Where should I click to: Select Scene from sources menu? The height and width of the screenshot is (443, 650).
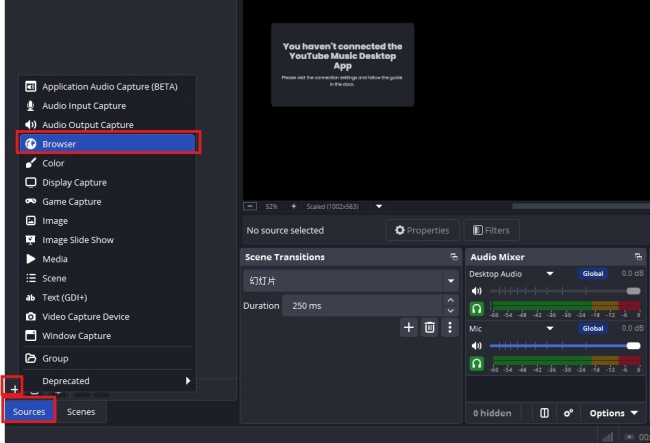coord(107,278)
